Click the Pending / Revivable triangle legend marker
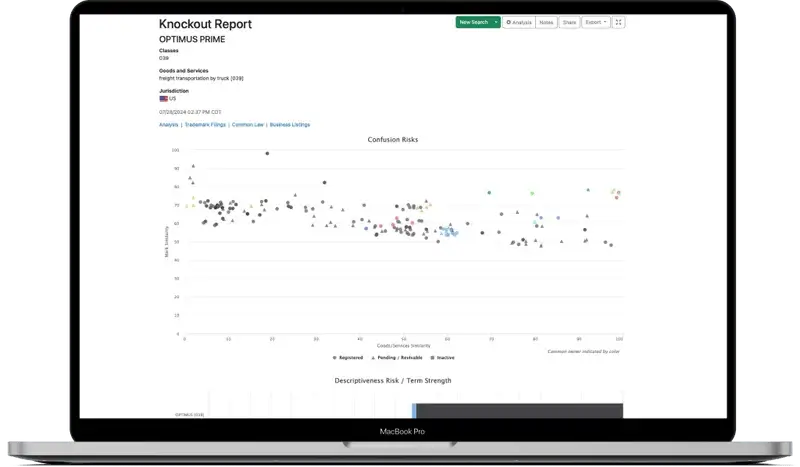 [x=373, y=357]
